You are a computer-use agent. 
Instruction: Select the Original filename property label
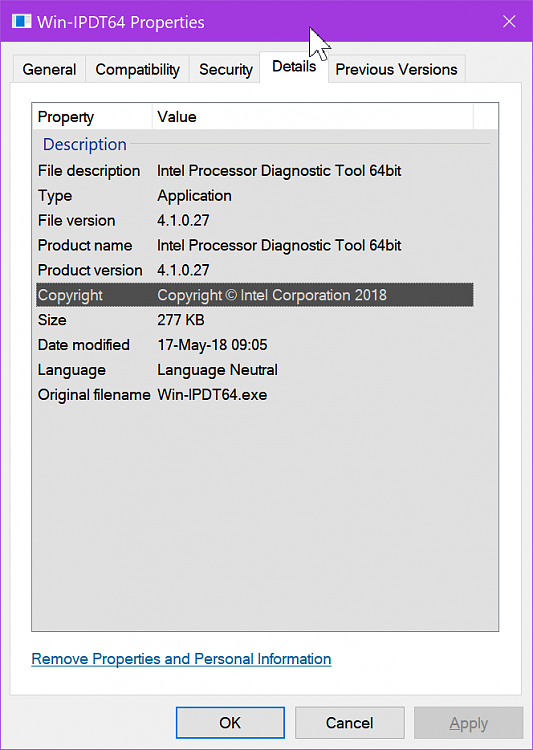point(94,395)
